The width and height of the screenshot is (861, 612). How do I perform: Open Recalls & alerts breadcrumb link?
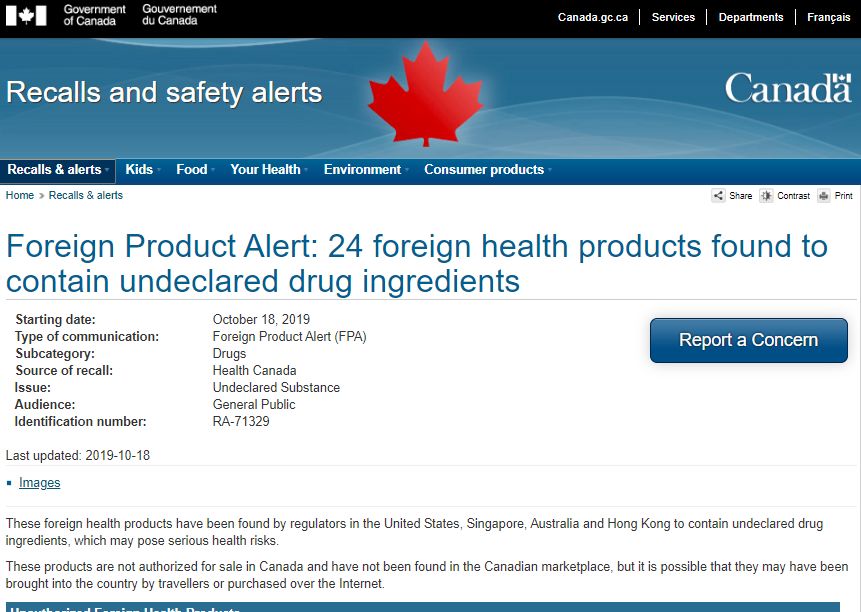click(x=86, y=195)
